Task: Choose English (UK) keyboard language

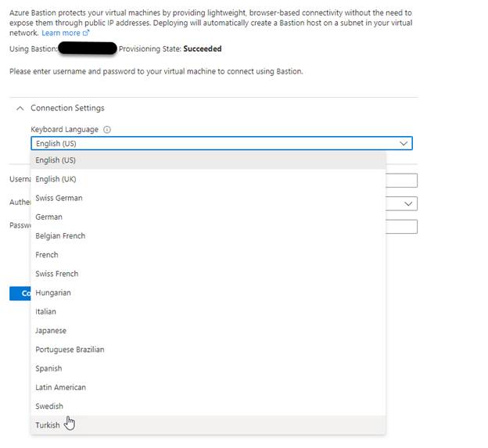Action: 56,179
